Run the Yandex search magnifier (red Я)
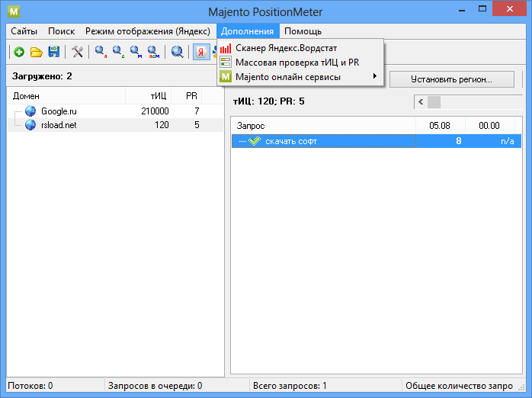The height and width of the screenshot is (398, 532). pos(101,52)
